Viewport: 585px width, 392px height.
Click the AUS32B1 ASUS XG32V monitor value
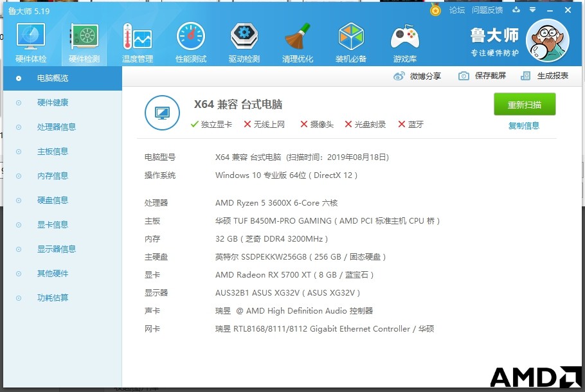click(x=287, y=293)
